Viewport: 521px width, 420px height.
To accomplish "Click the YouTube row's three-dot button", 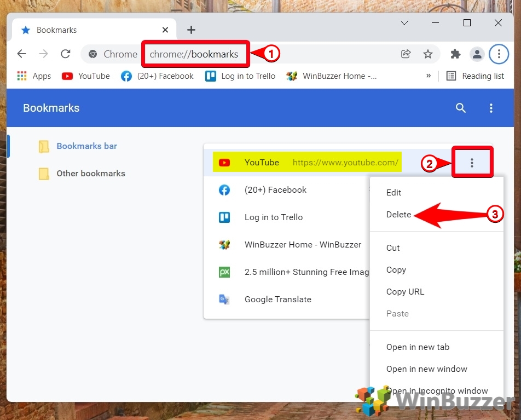I will (472, 163).
